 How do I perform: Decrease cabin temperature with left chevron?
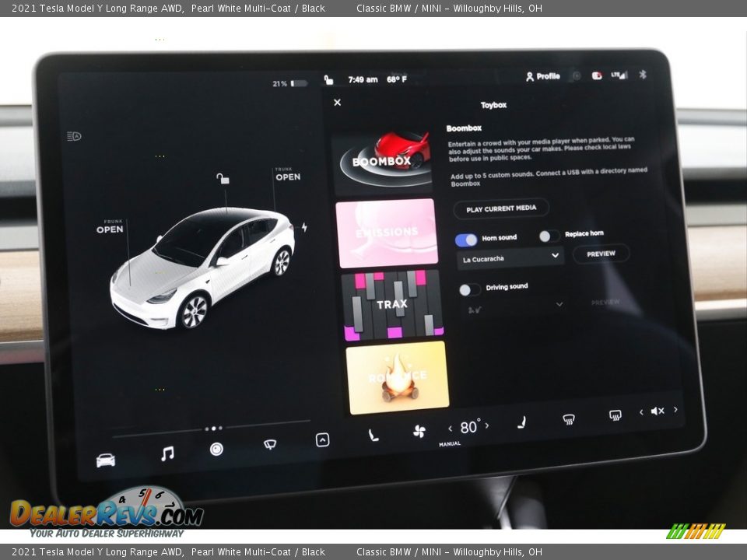point(451,429)
